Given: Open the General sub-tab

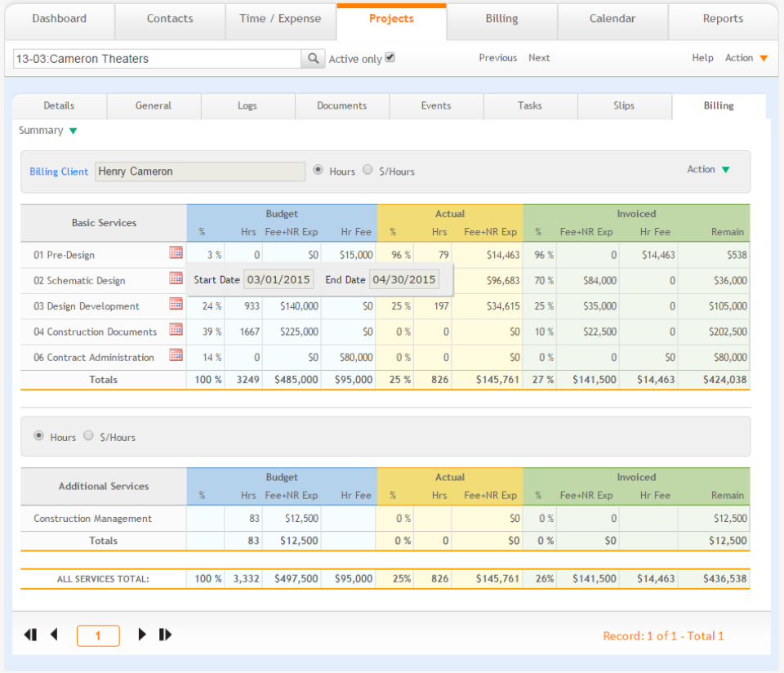Looking at the screenshot, I should coord(154,106).
